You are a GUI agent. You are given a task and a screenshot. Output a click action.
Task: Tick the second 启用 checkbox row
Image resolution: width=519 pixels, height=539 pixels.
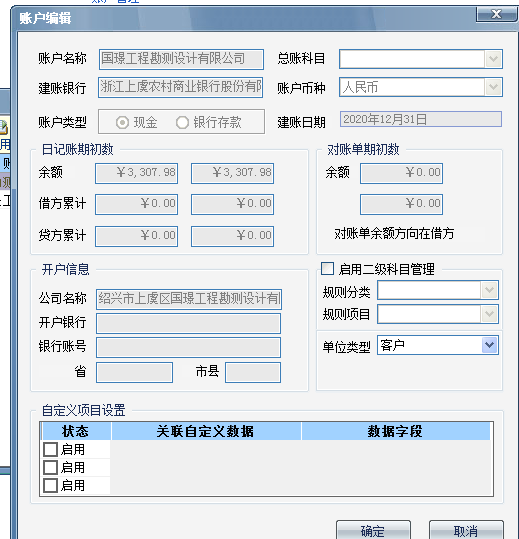pos(51,468)
